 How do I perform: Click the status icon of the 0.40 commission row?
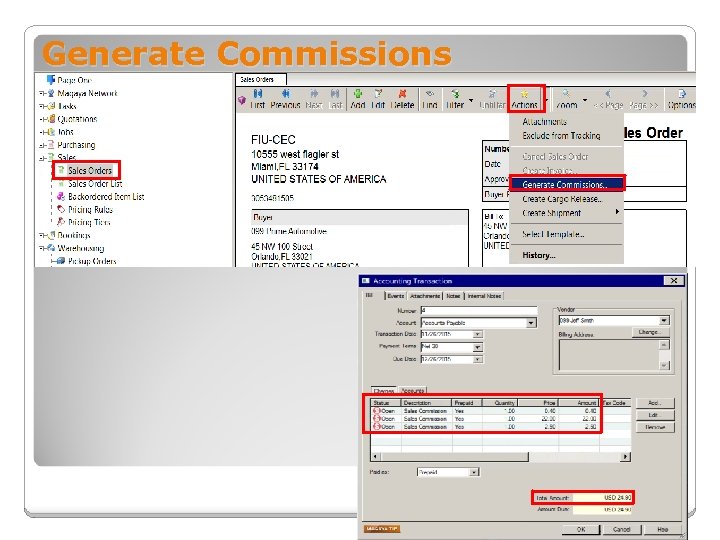[x=377, y=411]
